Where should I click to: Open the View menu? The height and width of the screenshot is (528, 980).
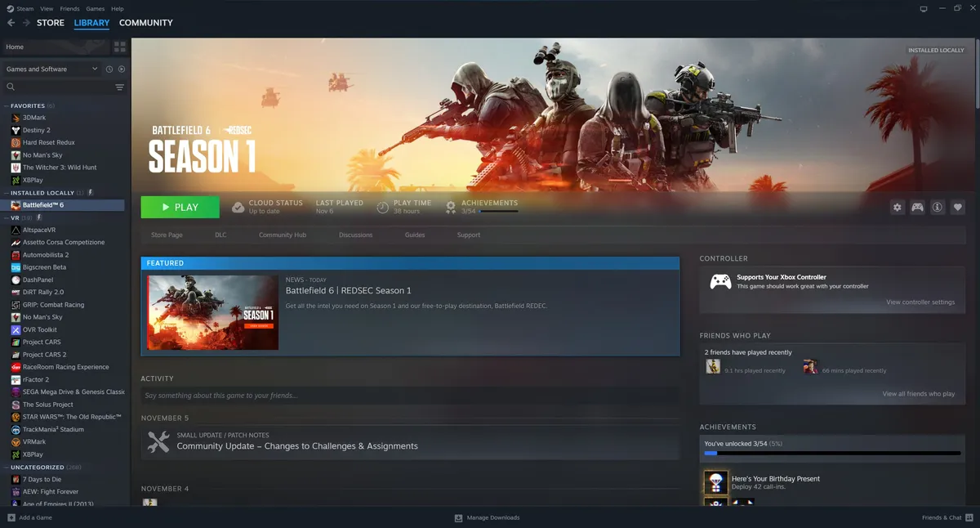[x=47, y=9]
